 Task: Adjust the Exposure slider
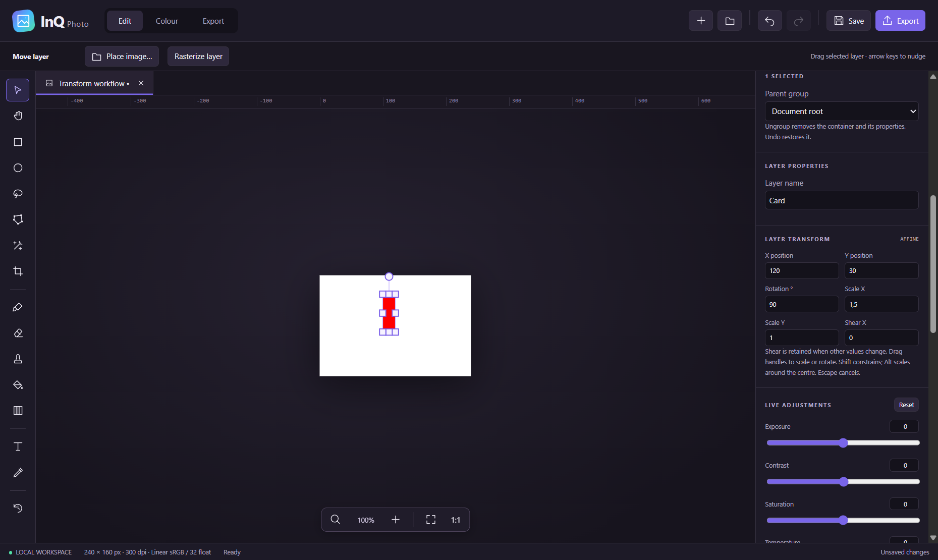(843, 443)
